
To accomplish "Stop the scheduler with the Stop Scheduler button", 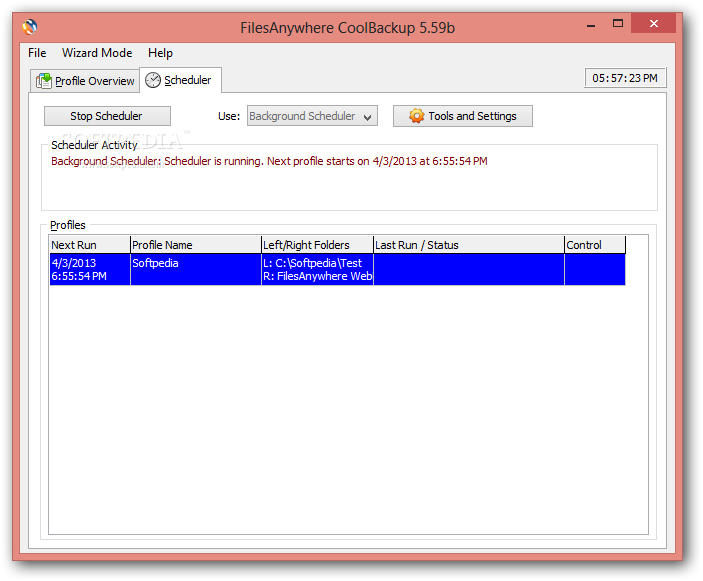I will coord(107,116).
